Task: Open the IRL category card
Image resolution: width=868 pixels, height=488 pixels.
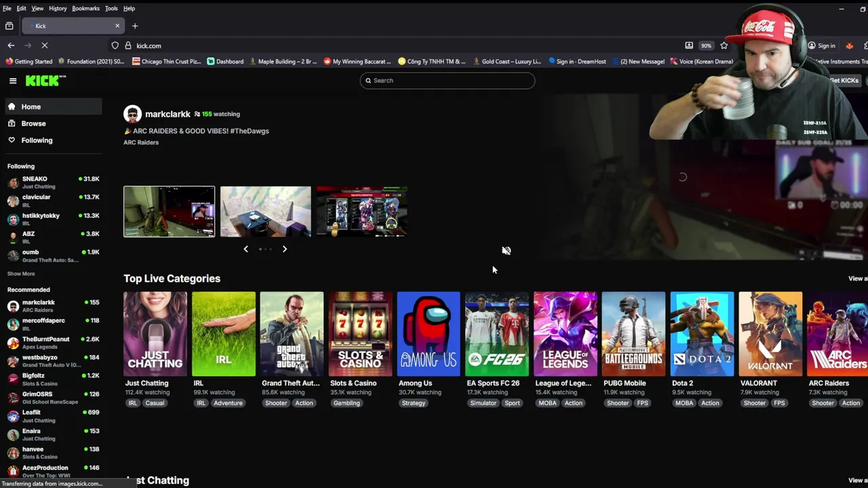Action: pos(224,334)
